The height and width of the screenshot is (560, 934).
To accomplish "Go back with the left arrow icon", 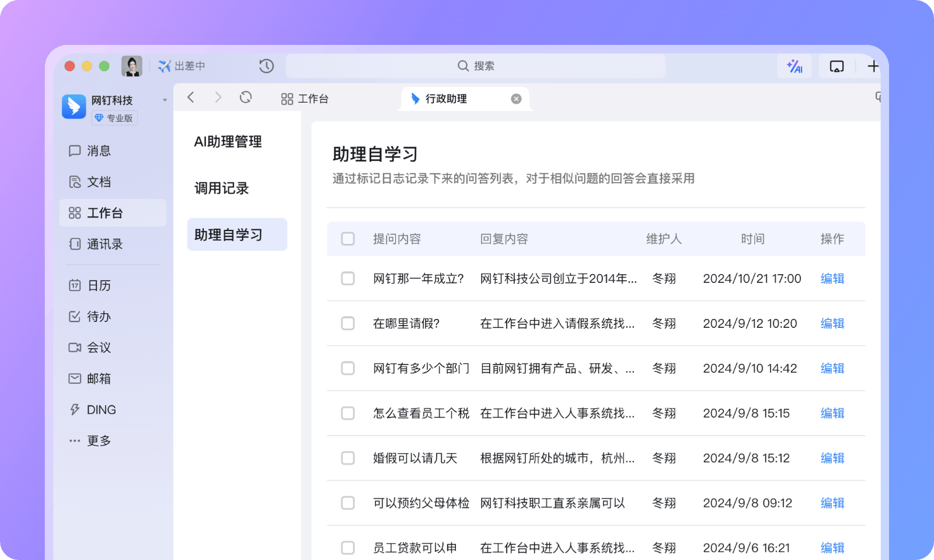I will [191, 97].
